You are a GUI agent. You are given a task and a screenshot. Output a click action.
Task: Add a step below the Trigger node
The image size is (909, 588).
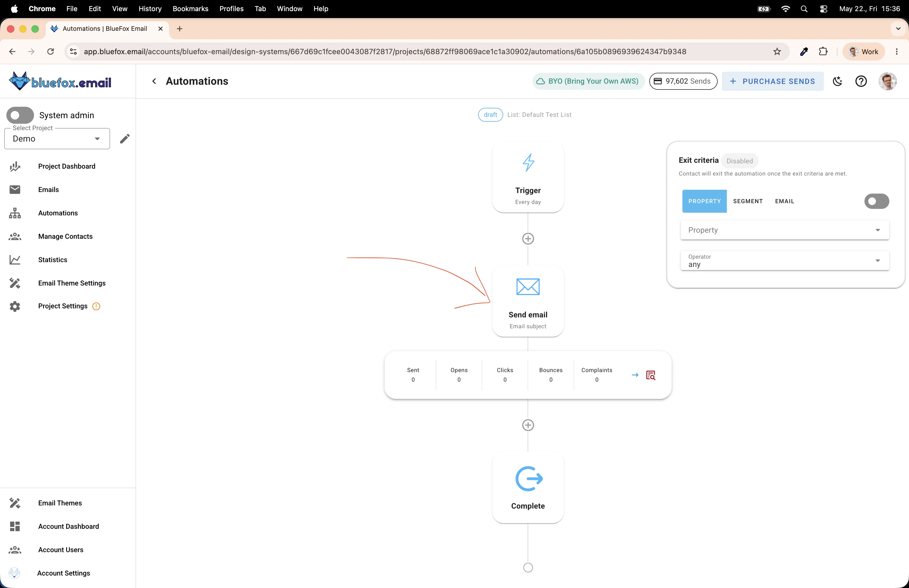click(528, 239)
